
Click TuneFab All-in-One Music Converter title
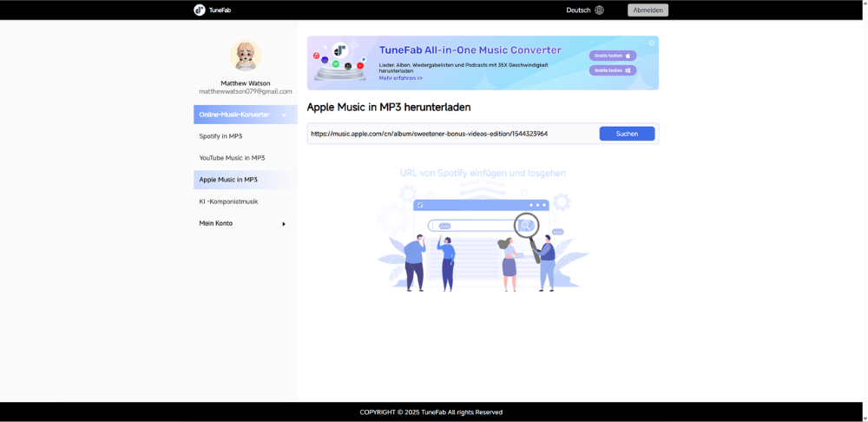coord(470,50)
